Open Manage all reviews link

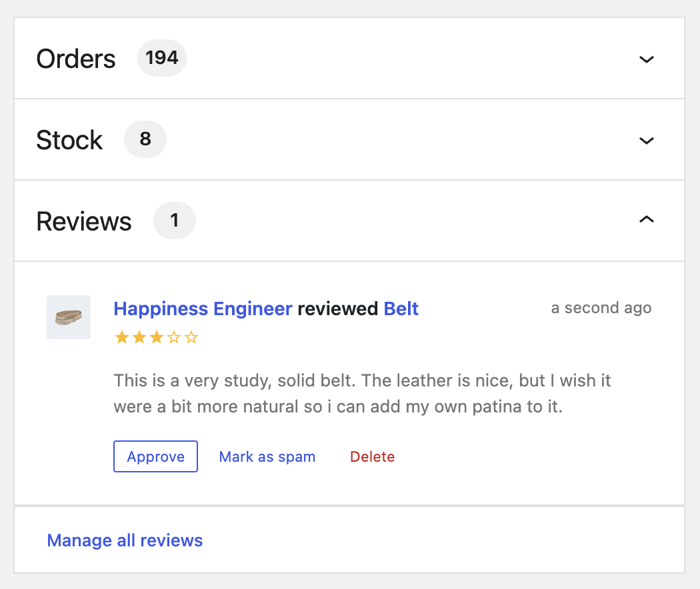pyautogui.click(x=125, y=540)
